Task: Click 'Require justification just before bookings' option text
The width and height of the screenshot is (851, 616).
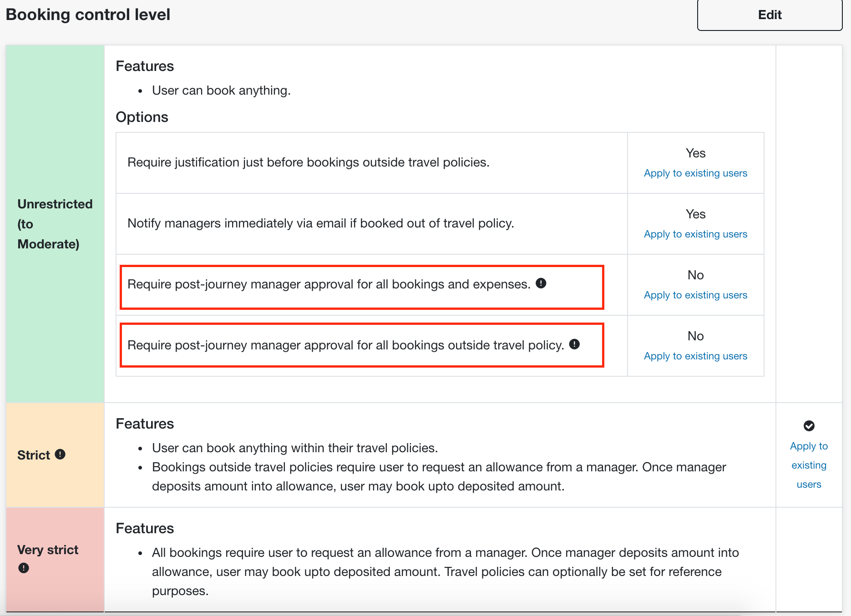Action: click(308, 162)
